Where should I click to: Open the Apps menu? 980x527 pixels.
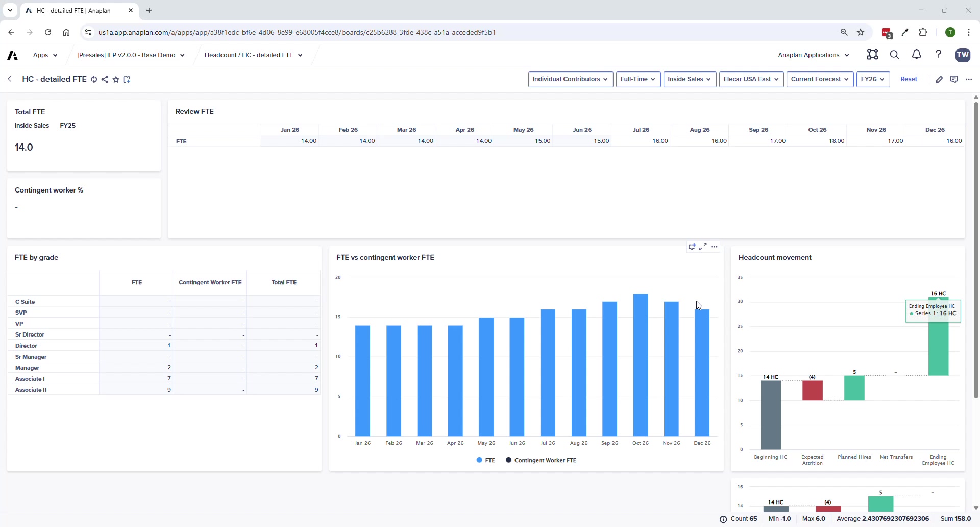(x=45, y=55)
